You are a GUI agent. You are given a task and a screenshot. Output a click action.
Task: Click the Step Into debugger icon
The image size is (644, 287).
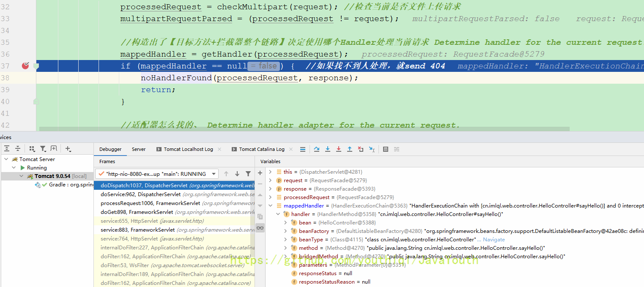[328, 149]
